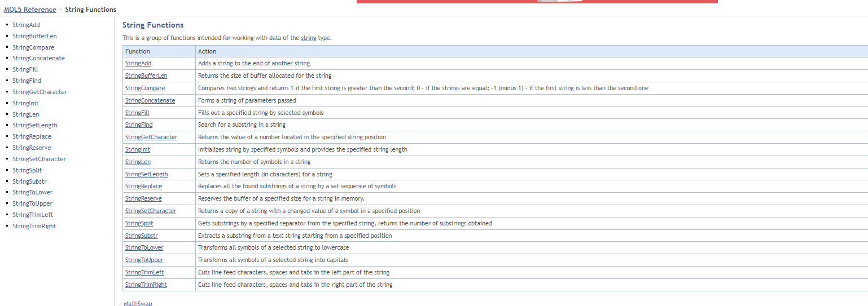Open StringFill in the left sidebar
This screenshot has height=306, width=868.
[x=25, y=69]
